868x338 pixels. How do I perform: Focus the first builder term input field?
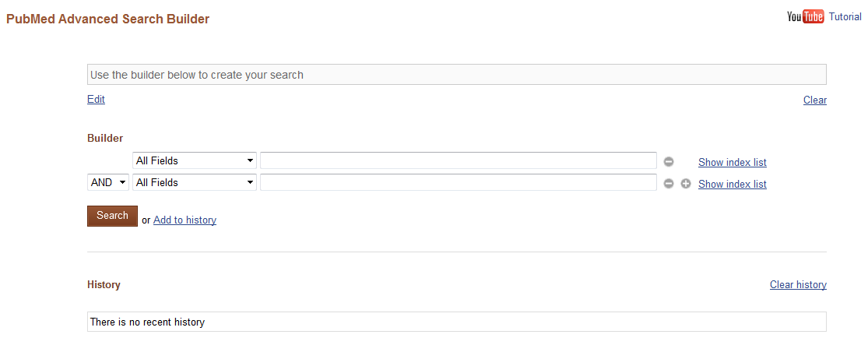(458, 160)
